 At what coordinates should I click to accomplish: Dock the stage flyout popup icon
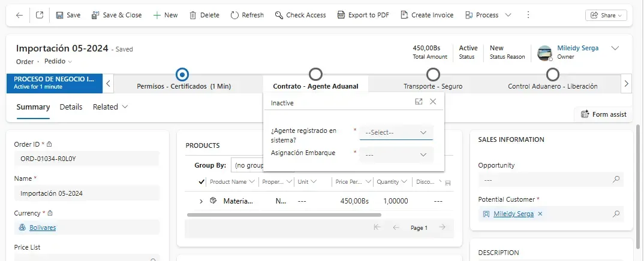419,102
